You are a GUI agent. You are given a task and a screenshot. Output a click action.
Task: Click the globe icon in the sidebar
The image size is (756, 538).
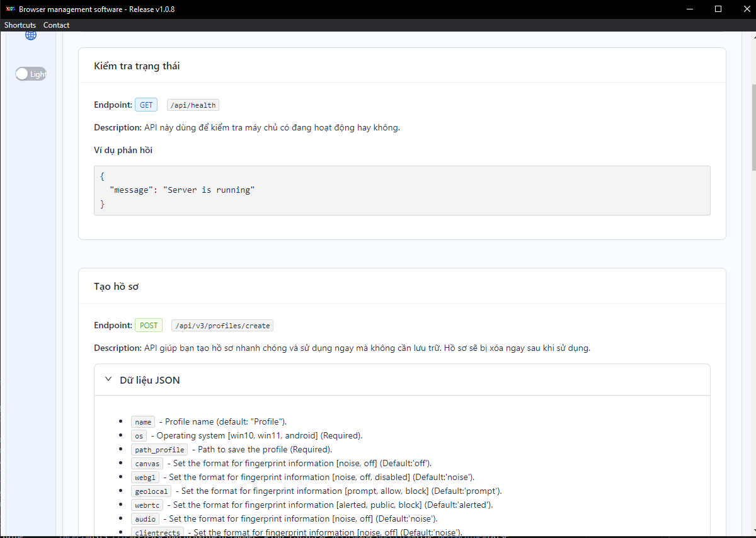(x=30, y=35)
